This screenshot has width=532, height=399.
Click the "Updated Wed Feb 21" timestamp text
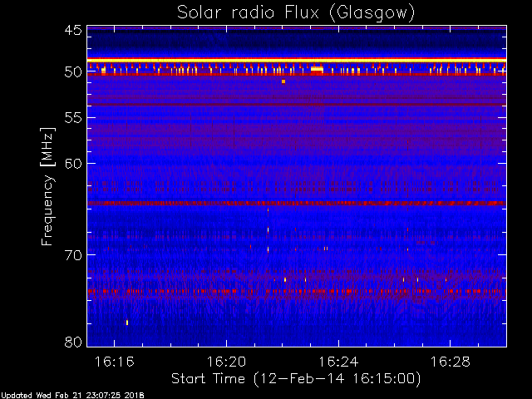72,396
